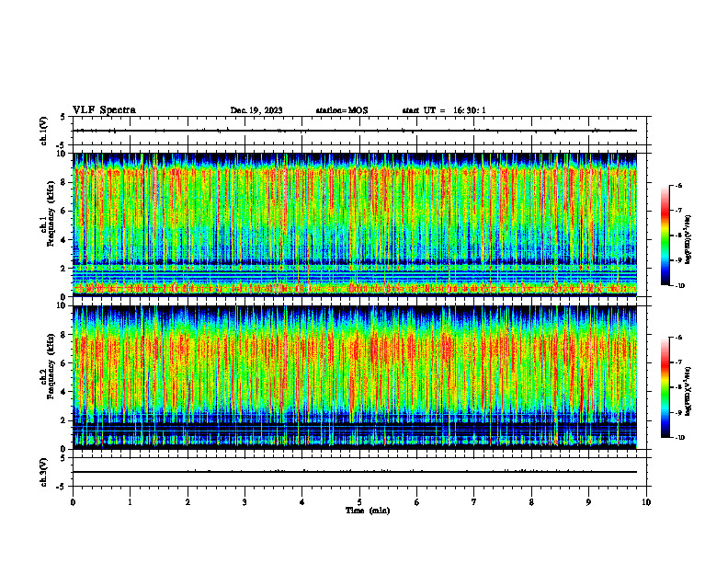Click the time axis tick label "7"
This screenshot has width=728, height=563.
(474, 502)
